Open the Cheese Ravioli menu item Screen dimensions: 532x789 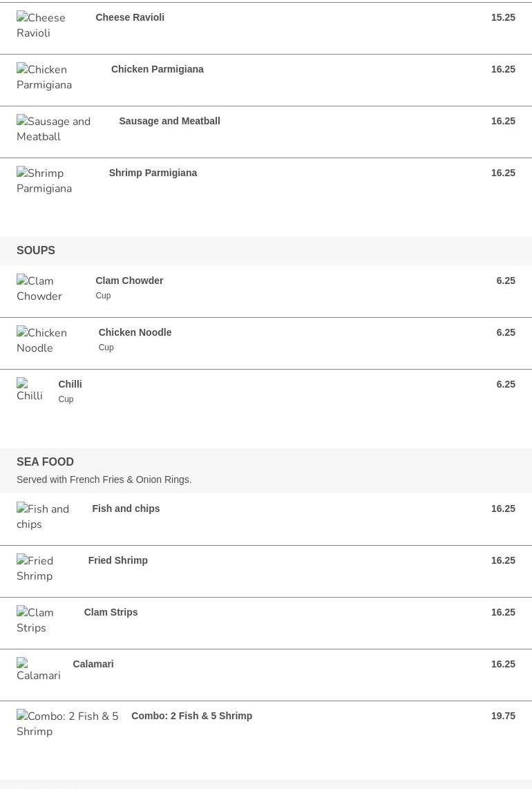point(130,17)
